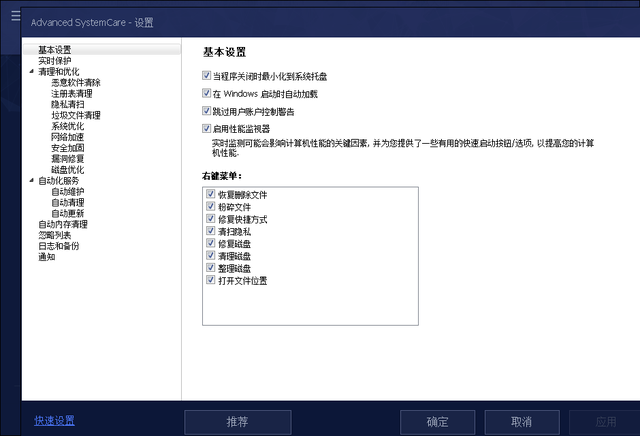Toggle minimize to system tray on close
Screen dimensions: 640x436
click(x=207, y=75)
